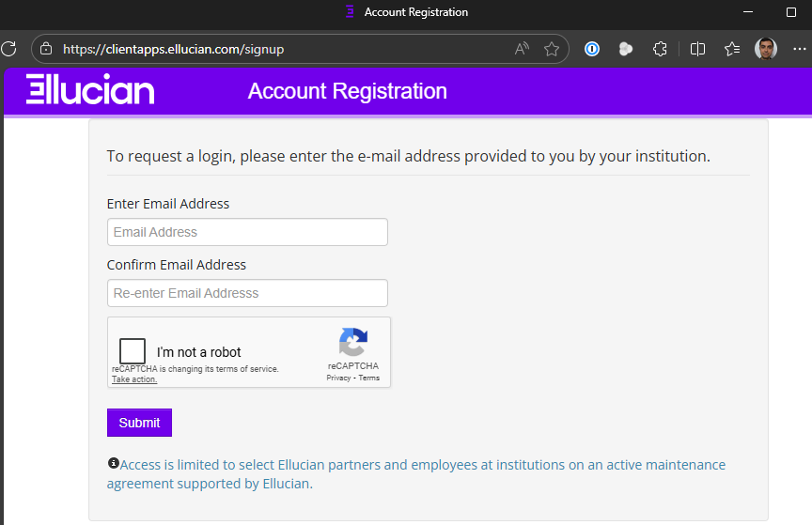
Task: Add page to favorites with star icon
Action: point(552,49)
